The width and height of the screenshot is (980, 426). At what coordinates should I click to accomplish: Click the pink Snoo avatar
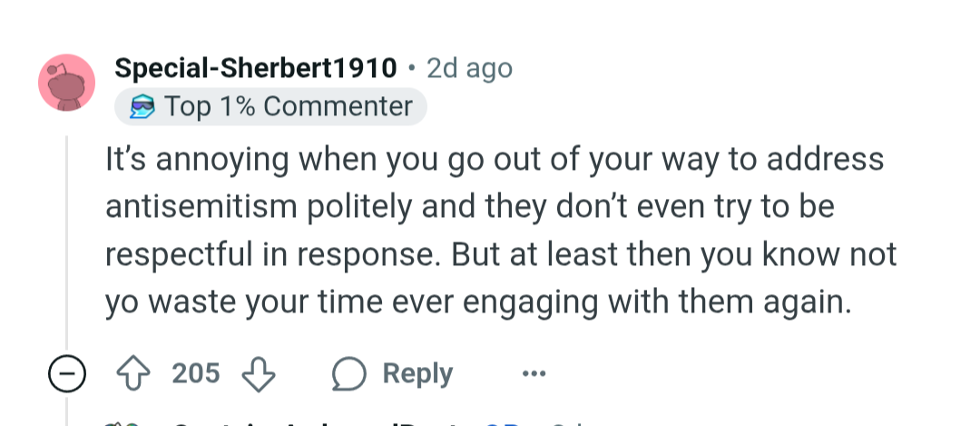pyautogui.click(x=66, y=84)
